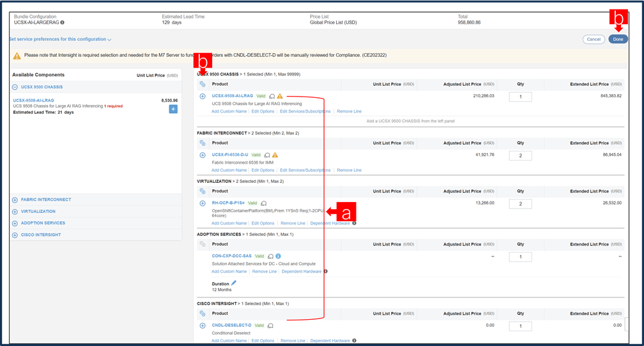Expand the CNDL-DESELECT-D row
This screenshot has height=346, width=644.
click(203, 326)
